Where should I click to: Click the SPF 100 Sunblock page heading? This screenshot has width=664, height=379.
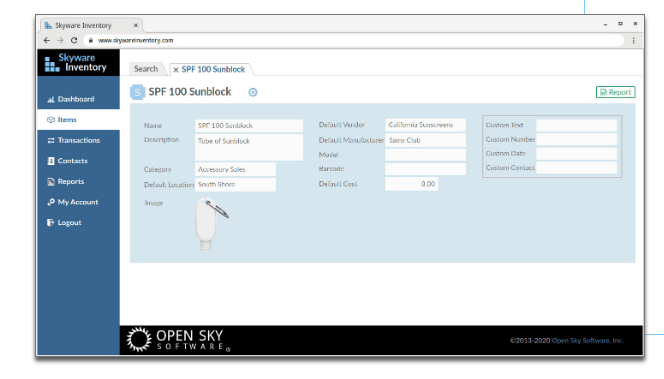(x=190, y=92)
